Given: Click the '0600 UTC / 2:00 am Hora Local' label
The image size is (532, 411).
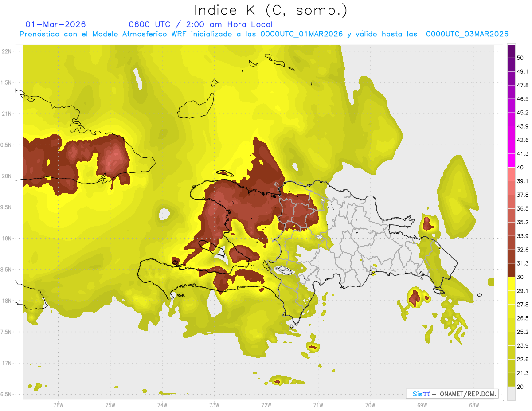Looking at the screenshot, I should (200, 24).
